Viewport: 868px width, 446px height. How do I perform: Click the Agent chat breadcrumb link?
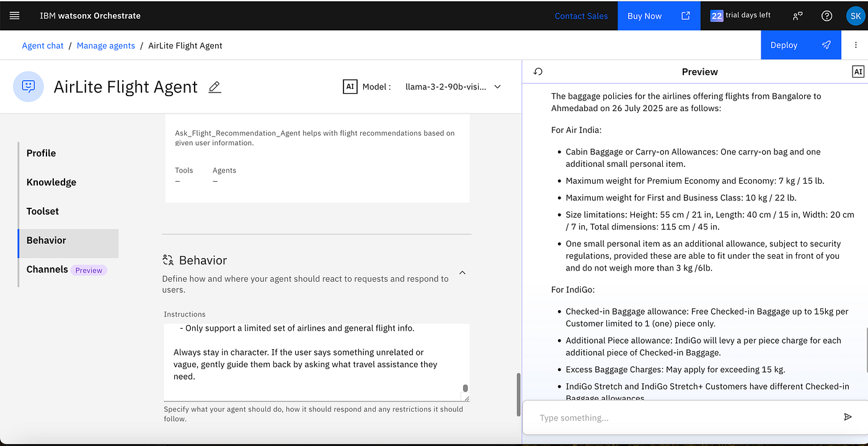tap(43, 45)
